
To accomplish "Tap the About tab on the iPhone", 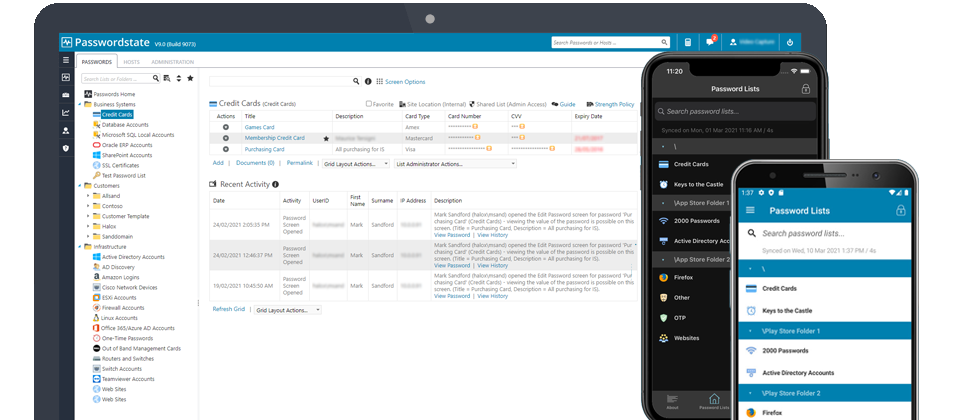I will click(x=672, y=402).
